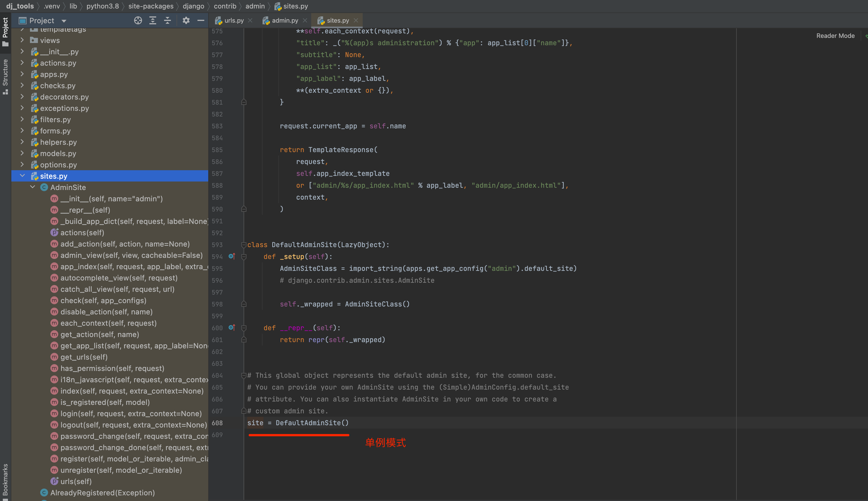
Task: Open Project panel settings gear
Action: tap(186, 21)
